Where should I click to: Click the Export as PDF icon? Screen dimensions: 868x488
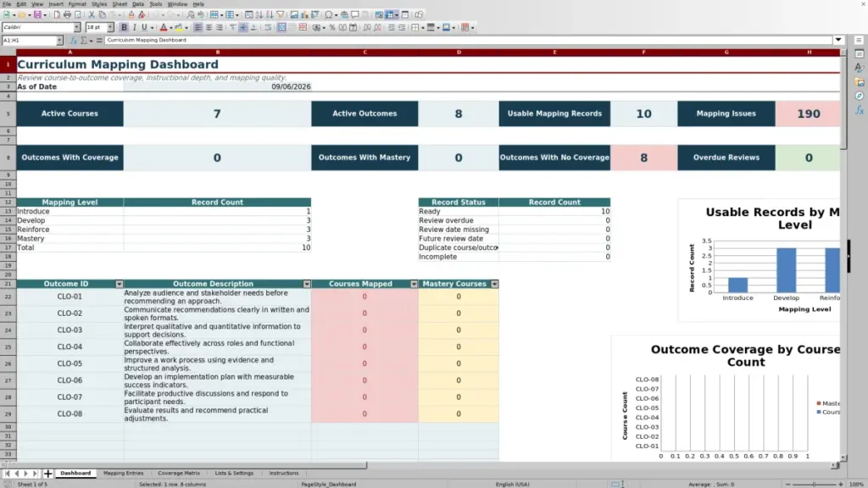coord(57,15)
